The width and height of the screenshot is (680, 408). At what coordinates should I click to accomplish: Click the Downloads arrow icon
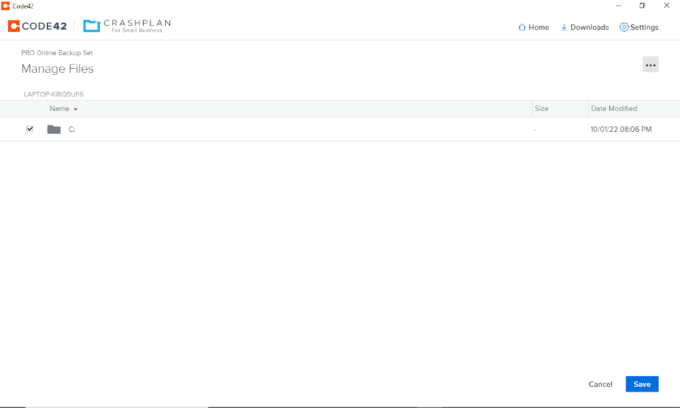[x=564, y=27]
